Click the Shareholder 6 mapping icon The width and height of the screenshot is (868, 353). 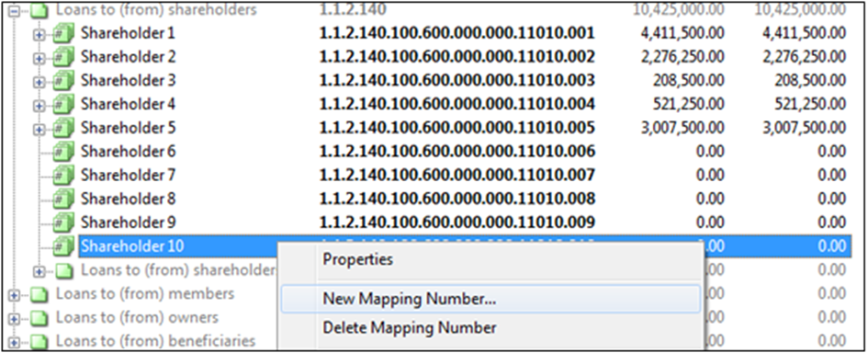pos(63,152)
